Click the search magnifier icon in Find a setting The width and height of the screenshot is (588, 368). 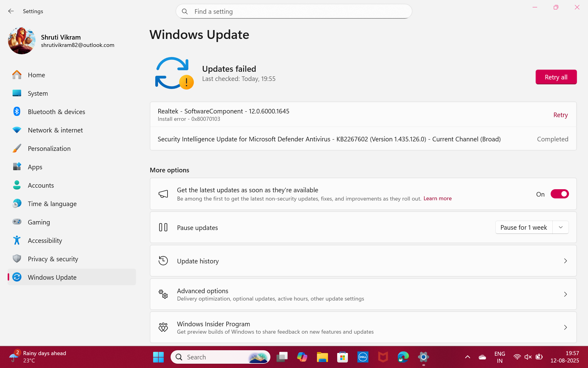click(185, 12)
